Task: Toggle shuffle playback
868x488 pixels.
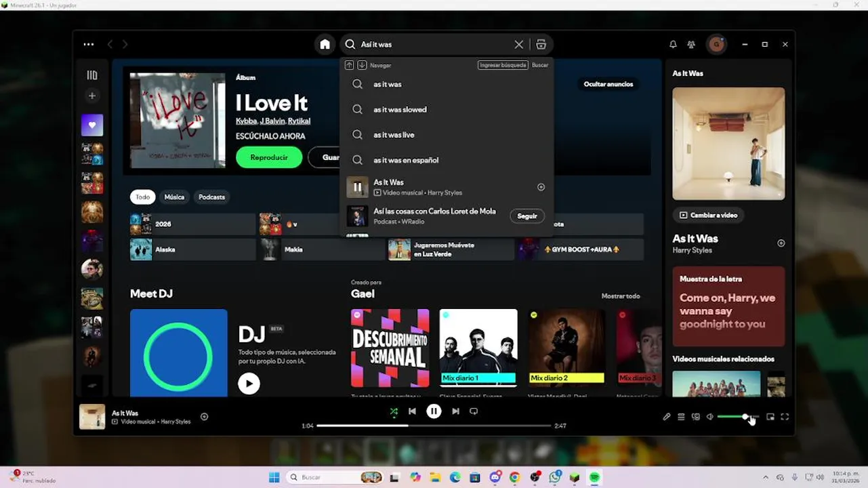Action: click(394, 411)
